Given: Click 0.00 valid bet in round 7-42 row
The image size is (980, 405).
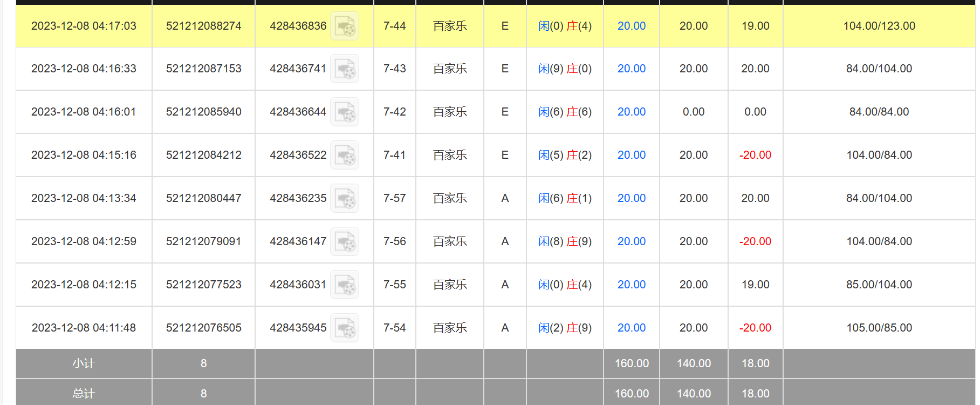Looking at the screenshot, I should click(x=694, y=112).
